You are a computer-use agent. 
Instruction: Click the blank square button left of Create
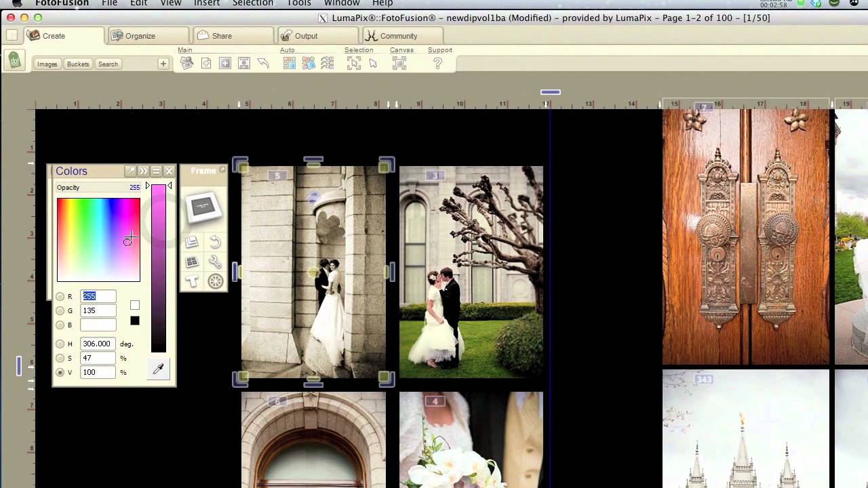pyautogui.click(x=12, y=35)
